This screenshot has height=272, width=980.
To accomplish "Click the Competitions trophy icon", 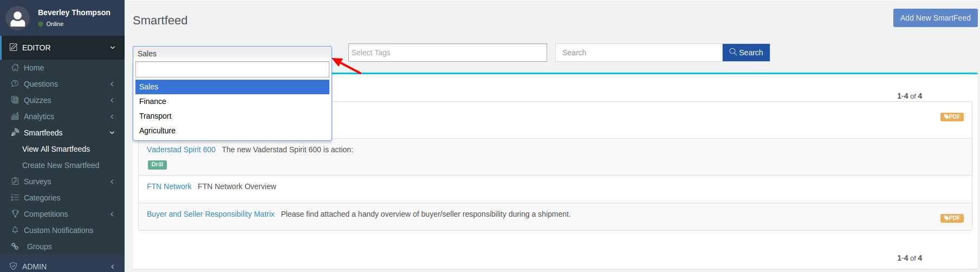I will (x=15, y=214).
